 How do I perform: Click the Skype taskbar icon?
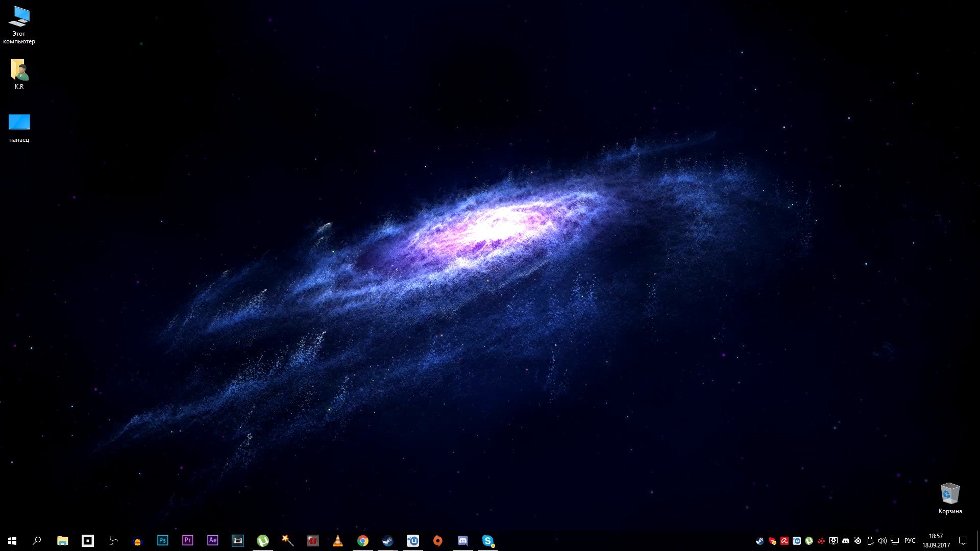488,540
